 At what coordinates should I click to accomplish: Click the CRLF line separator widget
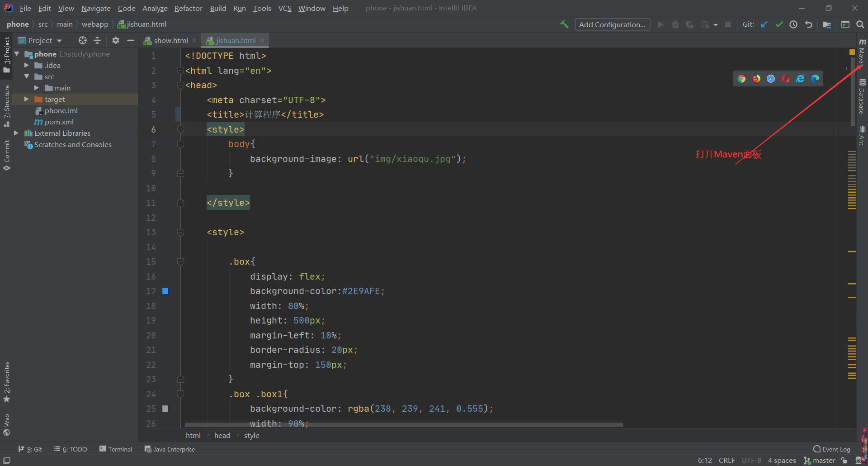(727, 460)
